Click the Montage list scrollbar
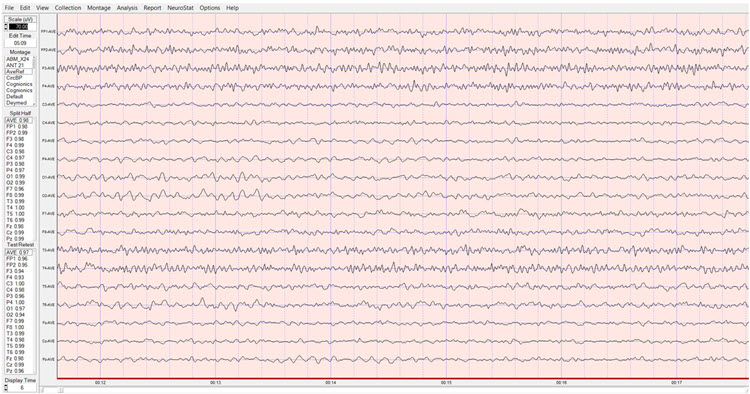Viewport: 750px width, 394px height. [34, 80]
